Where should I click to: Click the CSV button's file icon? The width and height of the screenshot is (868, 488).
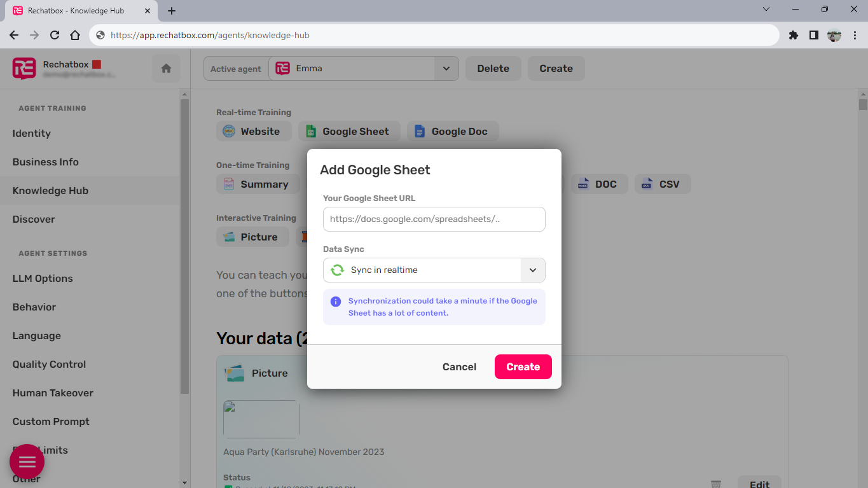click(x=647, y=185)
